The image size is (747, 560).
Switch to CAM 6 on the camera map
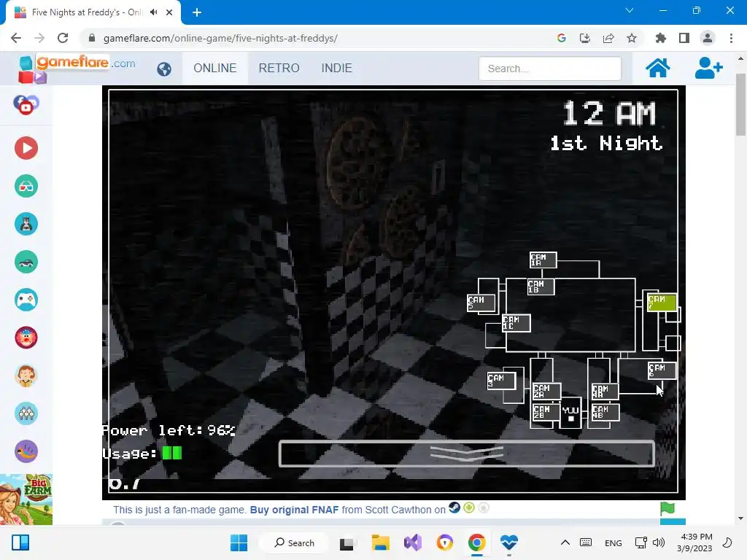pyautogui.click(x=662, y=370)
